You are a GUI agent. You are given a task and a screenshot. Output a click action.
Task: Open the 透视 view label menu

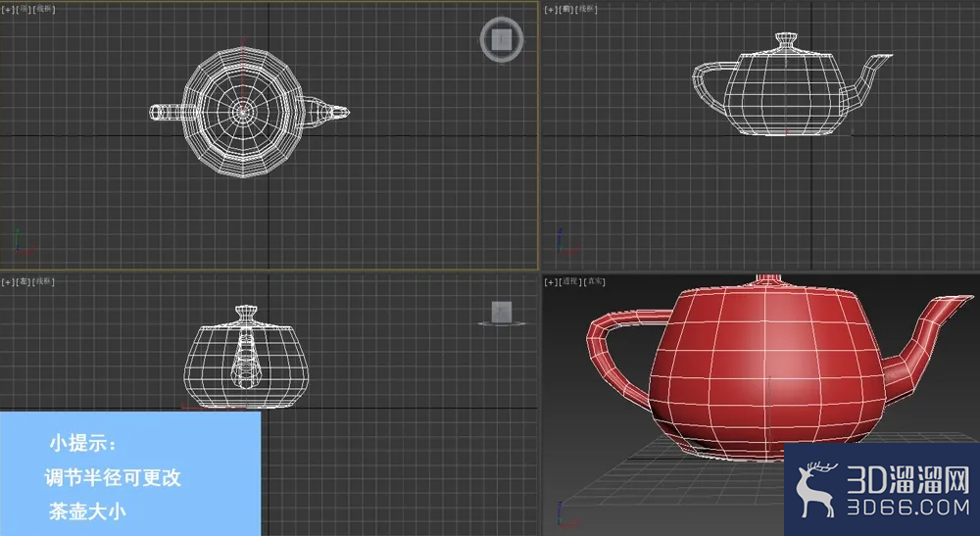tap(569, 282)
